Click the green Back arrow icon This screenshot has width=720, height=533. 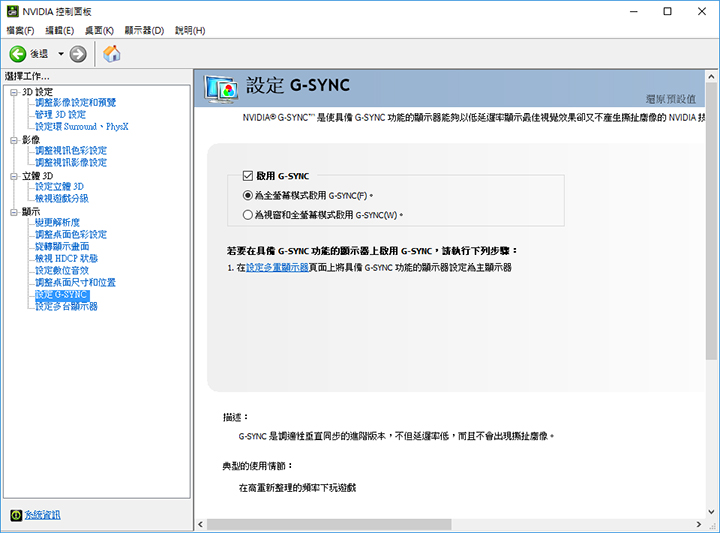pyautogui.click(x=18, y=54)
